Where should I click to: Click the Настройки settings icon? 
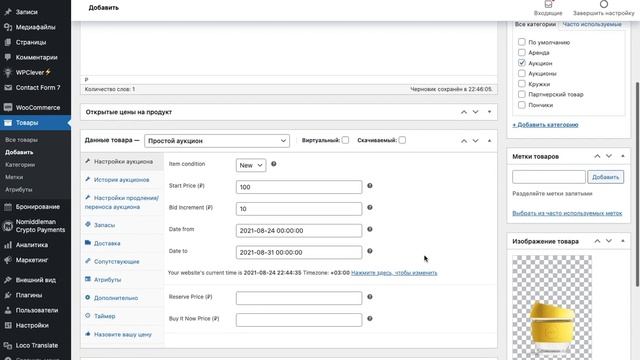pos(8,325)
